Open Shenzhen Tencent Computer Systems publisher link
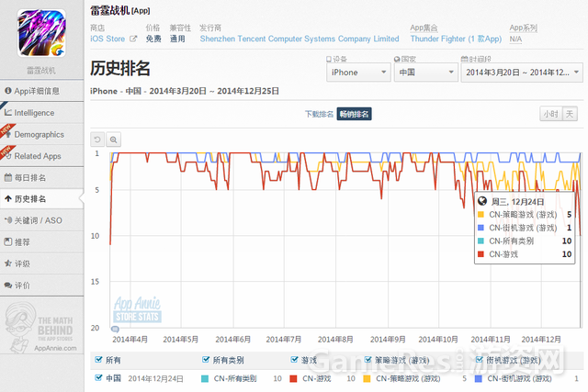Image resolution: width=588 pixels, height=392 pixels. click(300, 39)
